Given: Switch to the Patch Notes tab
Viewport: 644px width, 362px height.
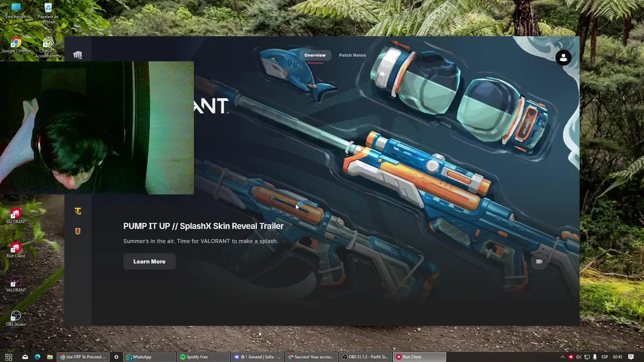Looking at the screenshot, I should pyautogui.click(x=352, y=55).
